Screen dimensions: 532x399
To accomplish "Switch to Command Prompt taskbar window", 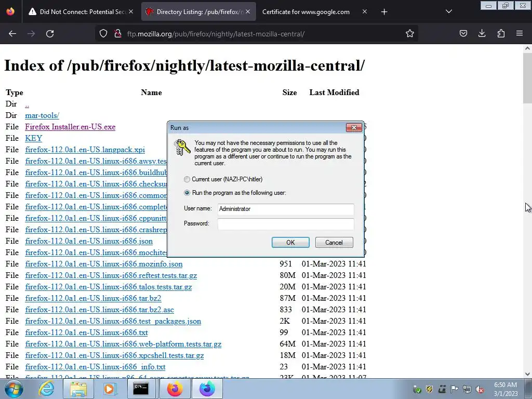I will [141, 389].
